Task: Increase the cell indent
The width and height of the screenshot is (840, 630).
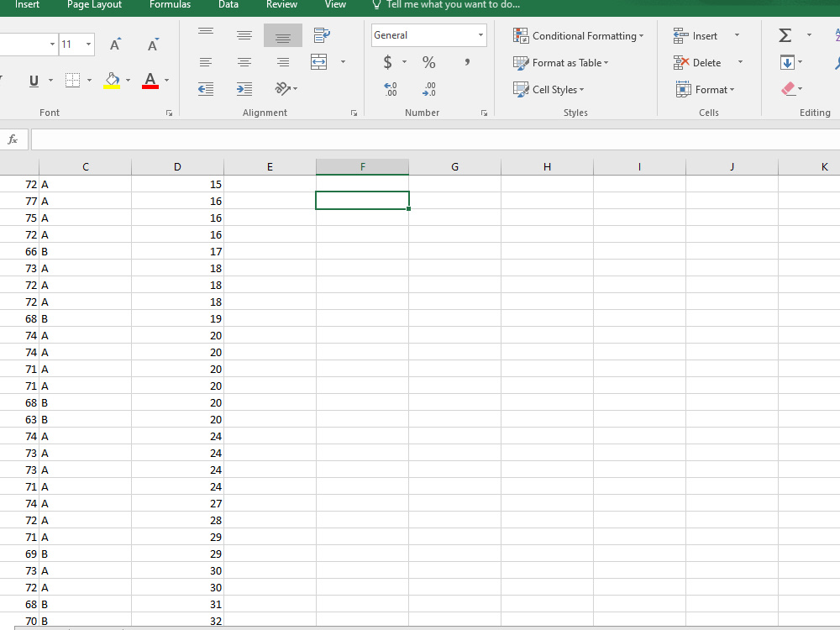Action: (244, 89)
